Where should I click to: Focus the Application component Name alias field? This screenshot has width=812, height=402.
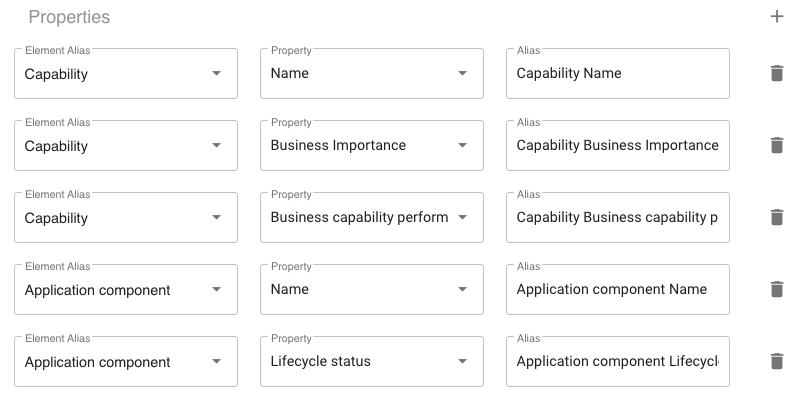pyautogui.click(x=617, y=290)
